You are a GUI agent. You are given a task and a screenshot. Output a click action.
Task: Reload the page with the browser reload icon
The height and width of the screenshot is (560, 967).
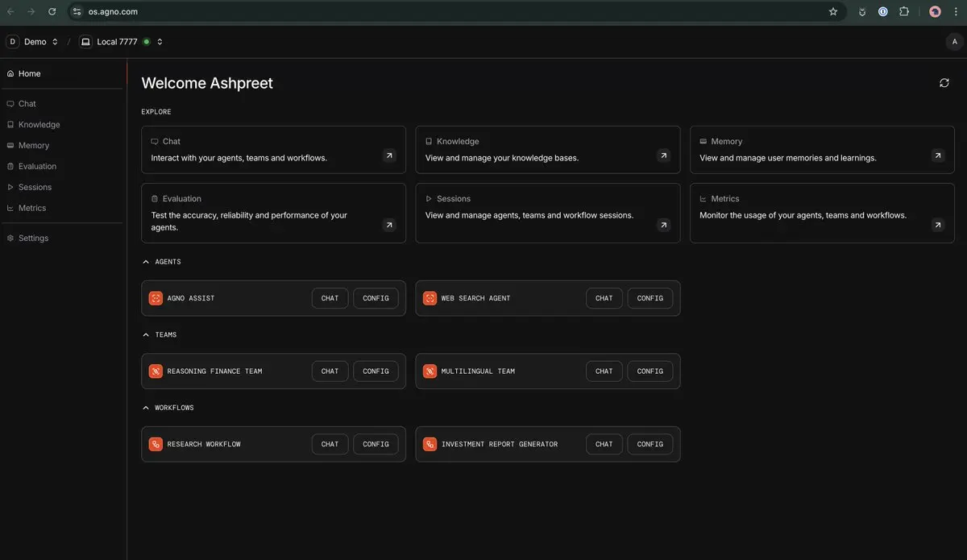coord(52,11)
